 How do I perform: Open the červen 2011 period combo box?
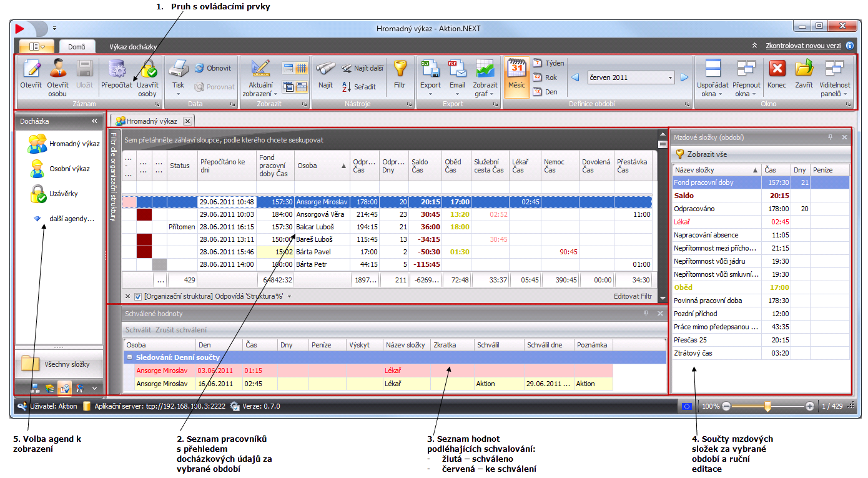click(631, 77)
